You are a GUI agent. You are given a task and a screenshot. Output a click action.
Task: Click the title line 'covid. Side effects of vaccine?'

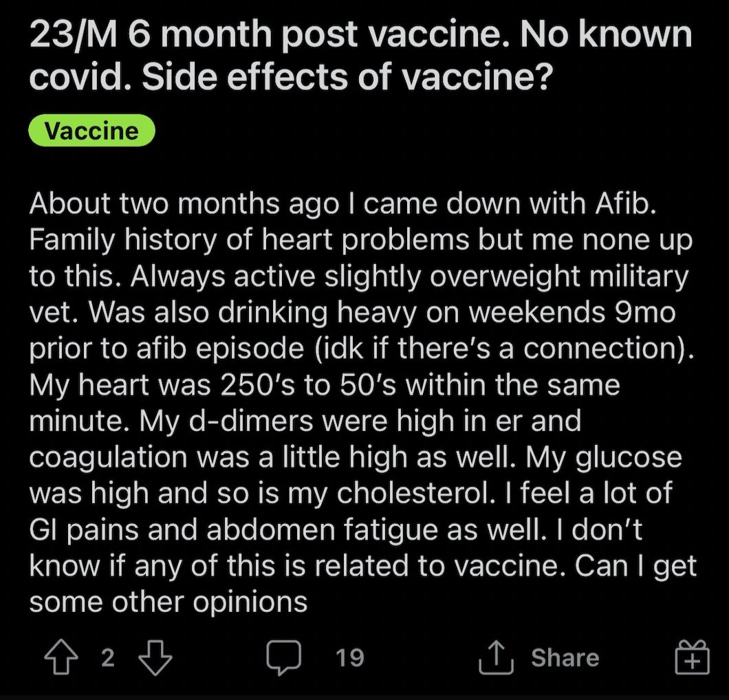point(291,77)
